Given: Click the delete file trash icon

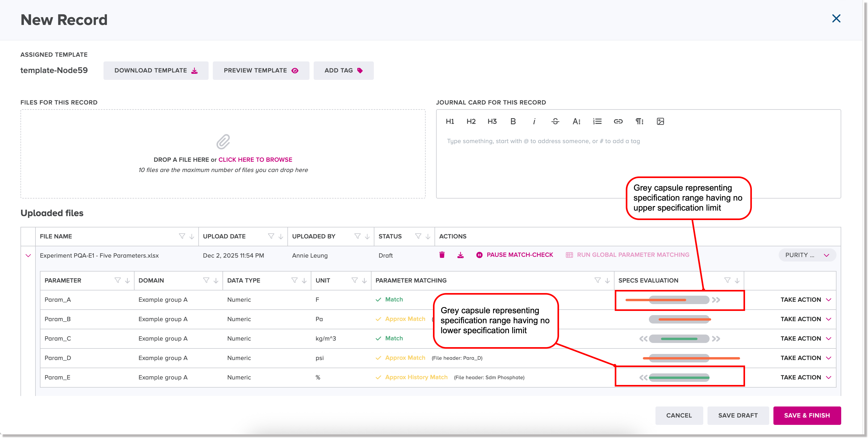Looking at the screenshot, I should (x=442, y=255).
